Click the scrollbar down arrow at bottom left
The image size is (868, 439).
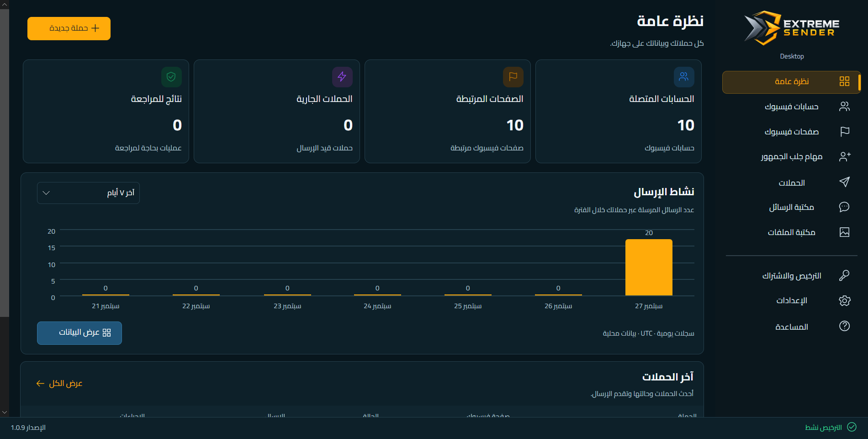pos(5,412)
